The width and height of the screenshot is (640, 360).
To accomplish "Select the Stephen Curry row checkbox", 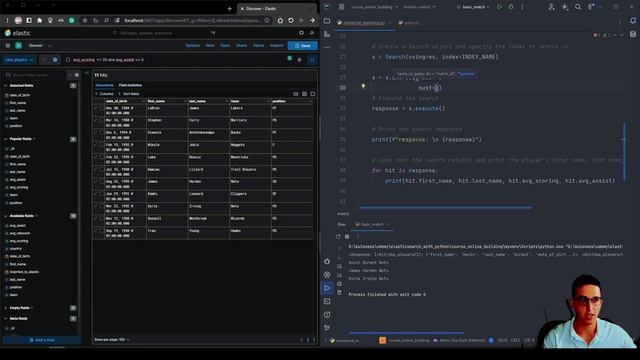I will click(101, 120).
